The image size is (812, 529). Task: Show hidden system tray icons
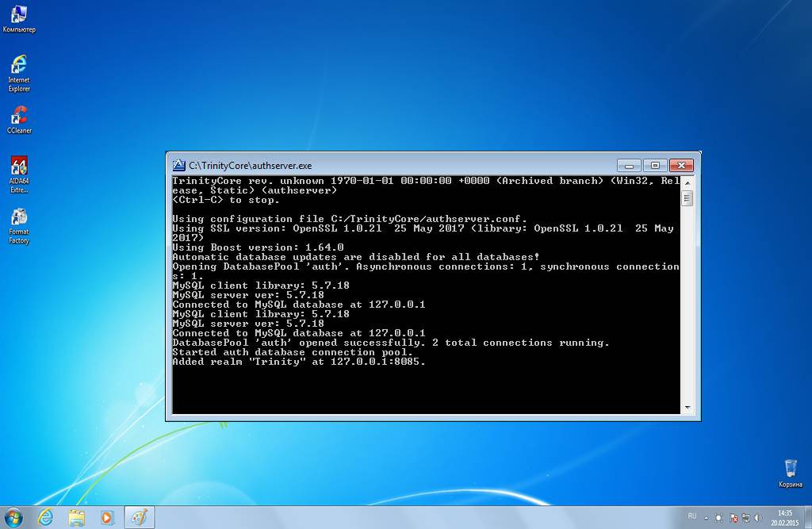click(x=705, y=518)
